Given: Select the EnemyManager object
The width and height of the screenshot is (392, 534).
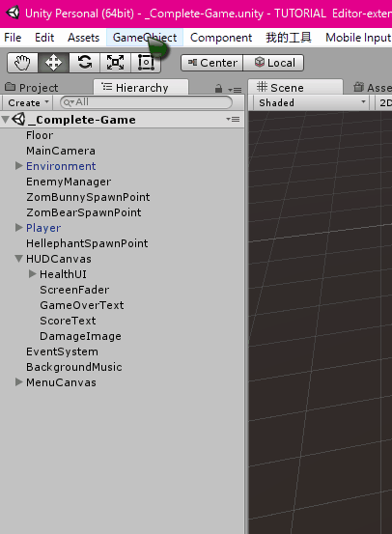Looking at the screenshot, I should (69, 182).
